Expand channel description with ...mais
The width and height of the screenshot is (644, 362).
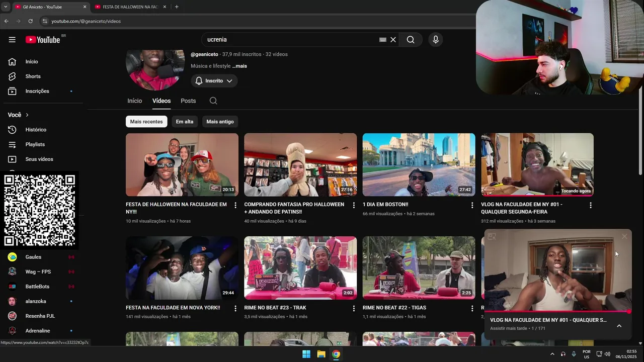(x=239, y=66)
